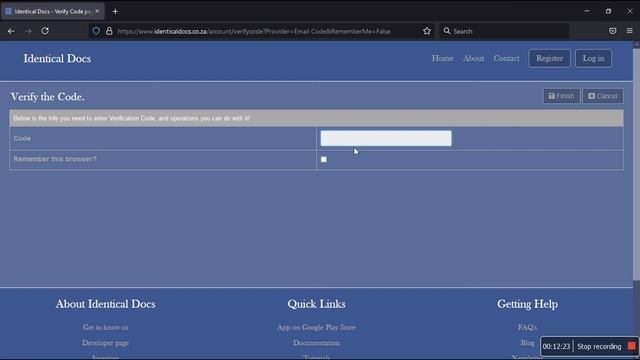Viewport: 640px width, 360px height.
Task: Go back with the browser back arrow
Action: click(x=11, y=31)
